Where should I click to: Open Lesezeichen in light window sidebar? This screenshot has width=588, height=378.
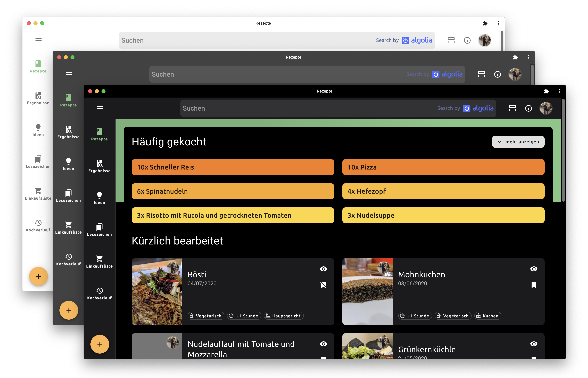(38, 162)
